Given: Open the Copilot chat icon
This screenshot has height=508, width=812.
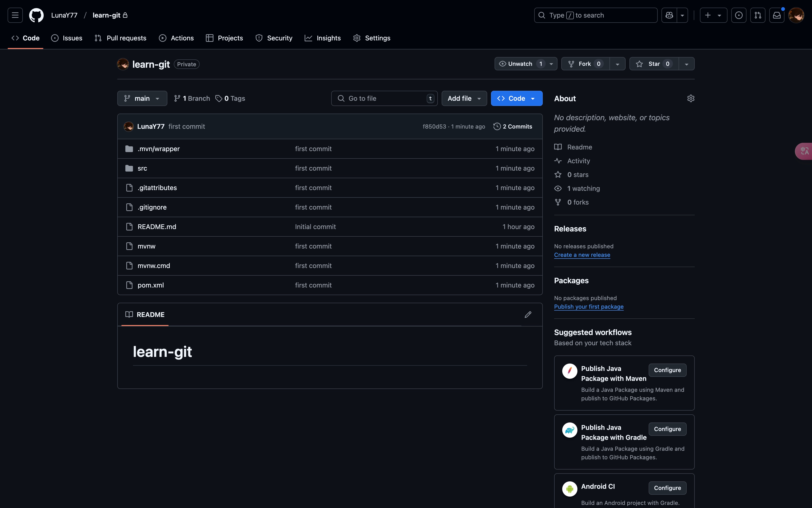Looking at the screenshot, I should [x=669, y=15].
